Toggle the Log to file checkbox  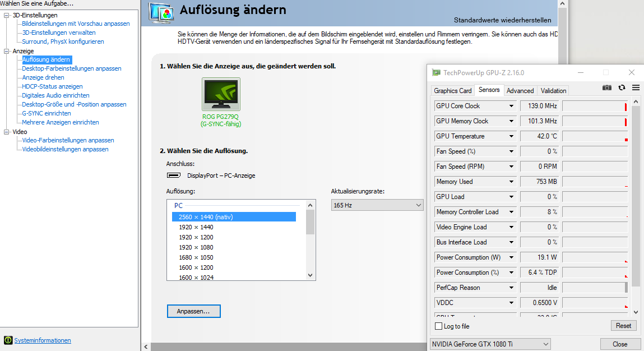tap(439, 326)
